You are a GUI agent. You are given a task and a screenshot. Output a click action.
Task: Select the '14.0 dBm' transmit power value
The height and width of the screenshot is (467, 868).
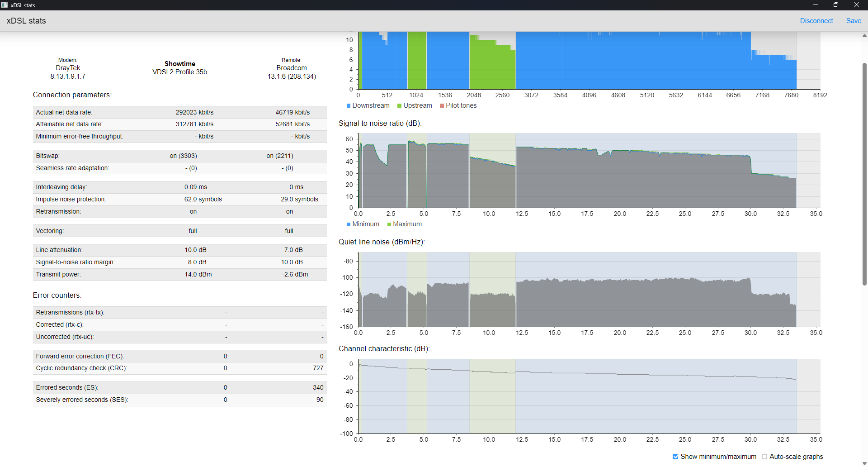[x=198, y=274]
